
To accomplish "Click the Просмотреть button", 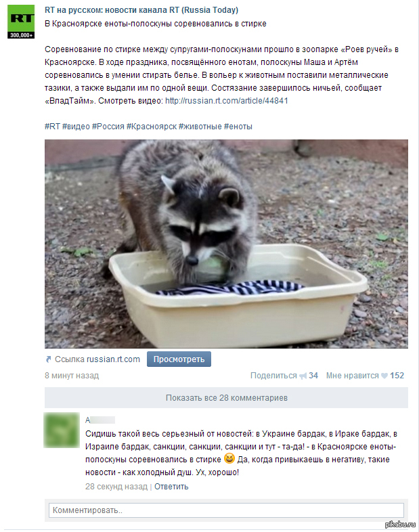I will [179, 359].
